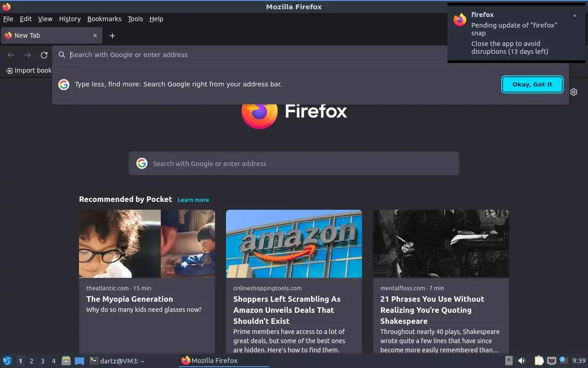Click the Google logo in the tip banner
This screenshot has width=588, height=368.
point(64,84)
